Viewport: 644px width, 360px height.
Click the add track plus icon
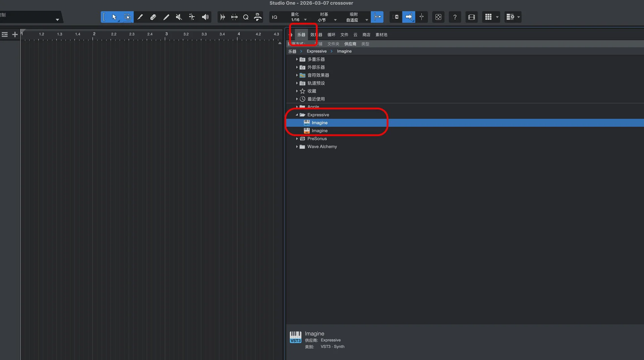coord(15,35)
